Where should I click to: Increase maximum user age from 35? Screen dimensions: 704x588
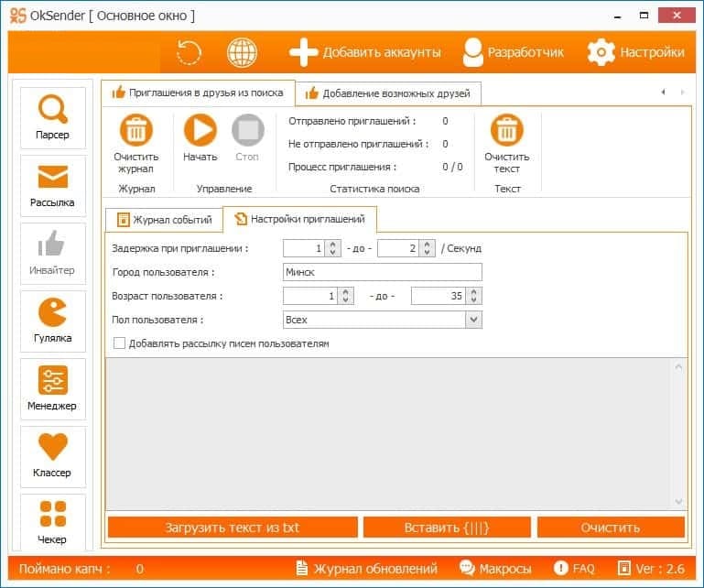click(x=473, y=292)
